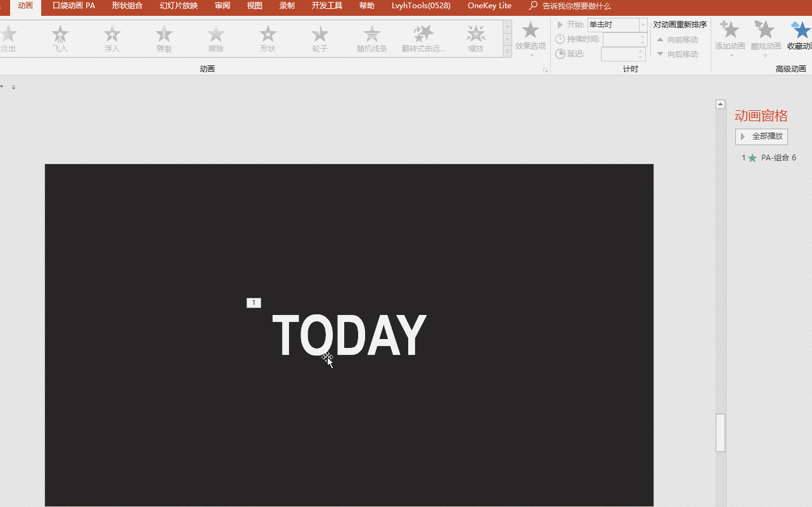812x507 pixels.
Task: Select the 缩放 (Zoom) animation effect
Action: coord(476,38)
